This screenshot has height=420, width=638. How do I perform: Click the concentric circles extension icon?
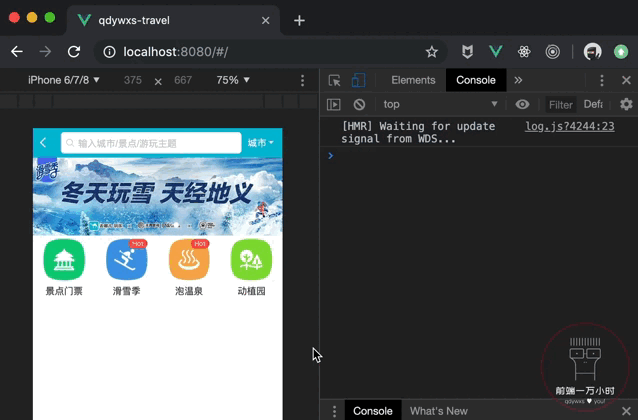[x=553, y=52]
